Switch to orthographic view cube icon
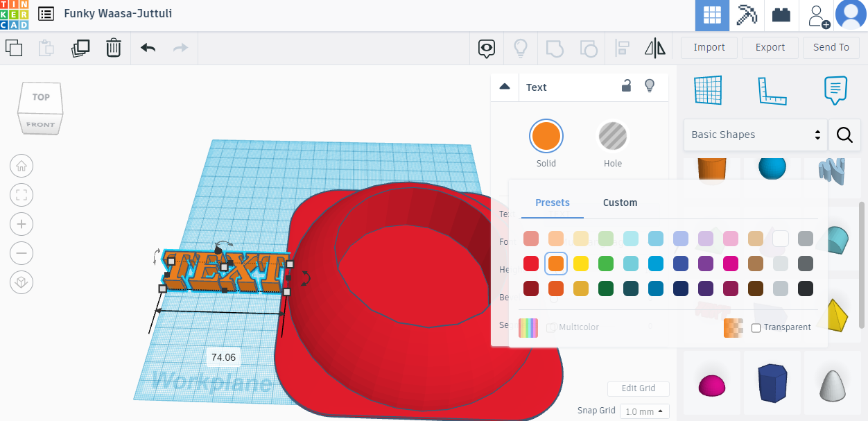This screenshot has height=421, width=868. [21, 282]
